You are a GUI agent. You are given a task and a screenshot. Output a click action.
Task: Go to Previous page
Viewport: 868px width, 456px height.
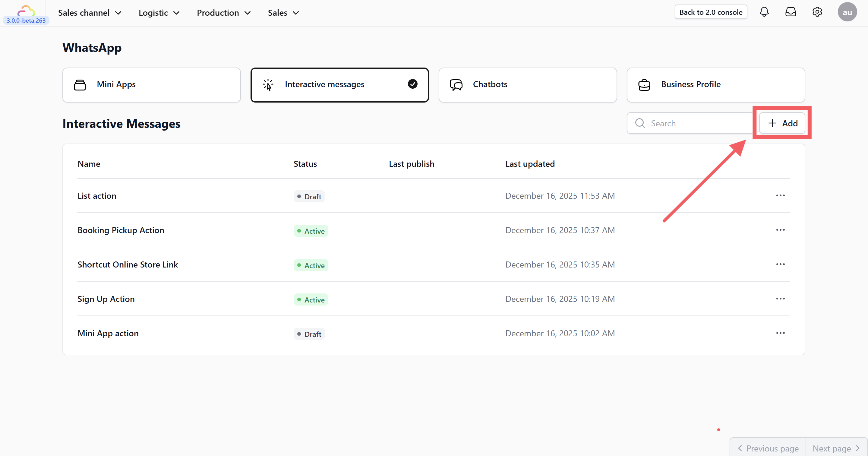coord(768,448)
